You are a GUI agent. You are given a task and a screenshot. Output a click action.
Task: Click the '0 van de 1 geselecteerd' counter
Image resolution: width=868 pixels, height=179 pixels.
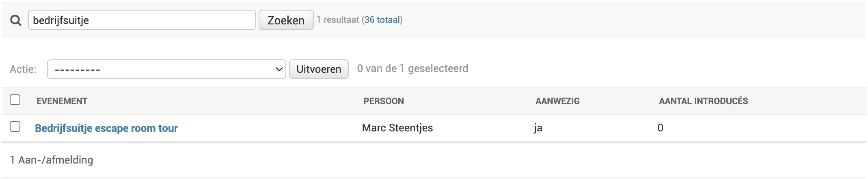coord(412,68)
